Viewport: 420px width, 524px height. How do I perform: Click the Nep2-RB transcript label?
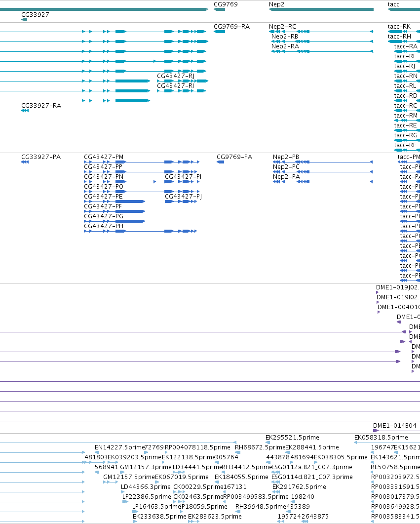coord(285,37)
